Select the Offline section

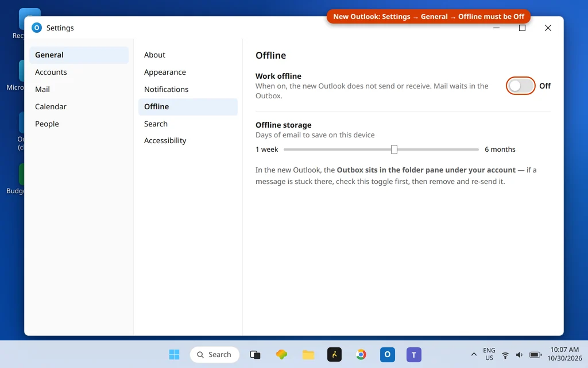pyautogui.click(x=188, y=106)
